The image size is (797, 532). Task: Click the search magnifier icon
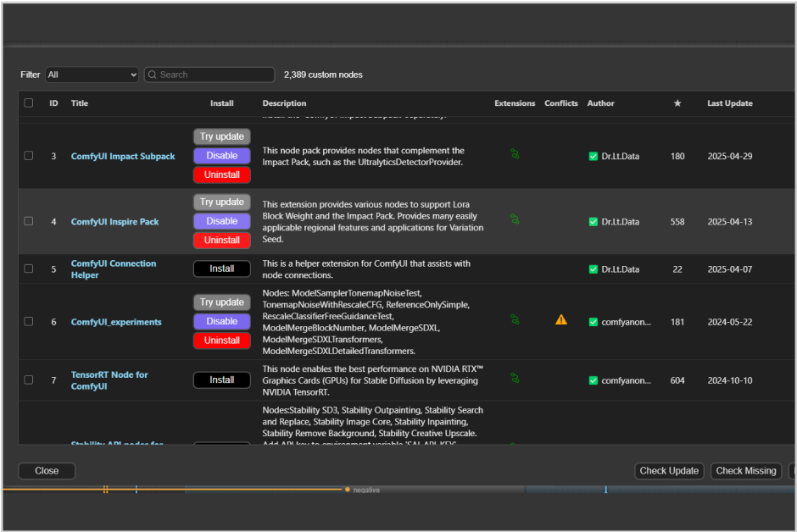(x=152, y=75)
